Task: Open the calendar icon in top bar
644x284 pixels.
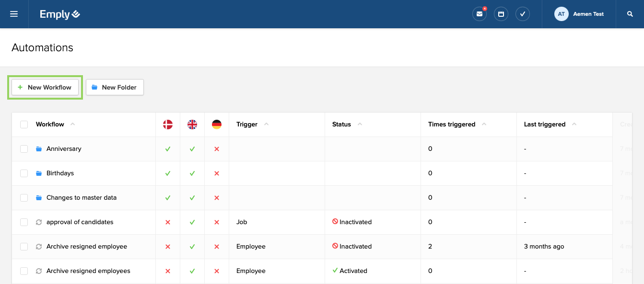Action: tap(501, 14)
